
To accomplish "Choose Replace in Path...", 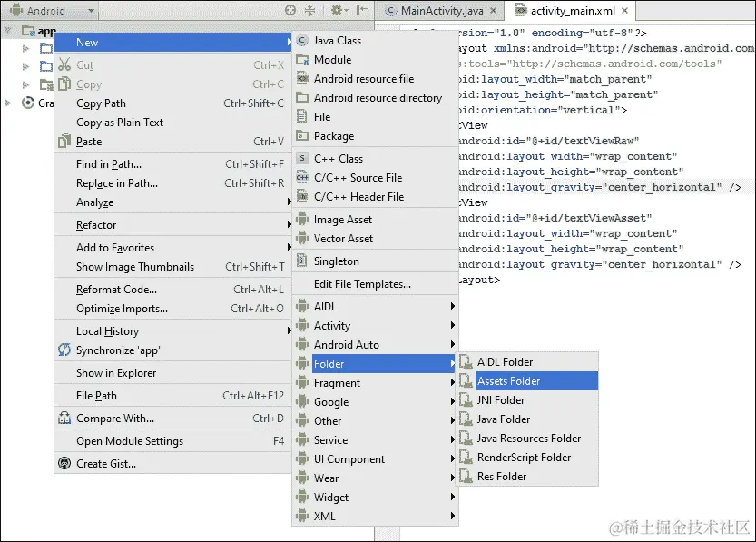I will click(173, 183).
